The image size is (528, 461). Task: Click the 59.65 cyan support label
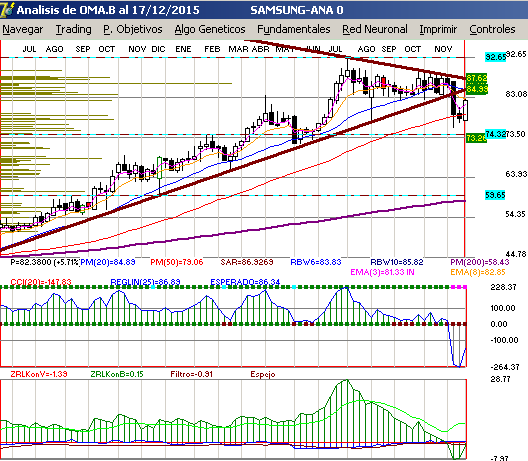click(x=495, y=195)
